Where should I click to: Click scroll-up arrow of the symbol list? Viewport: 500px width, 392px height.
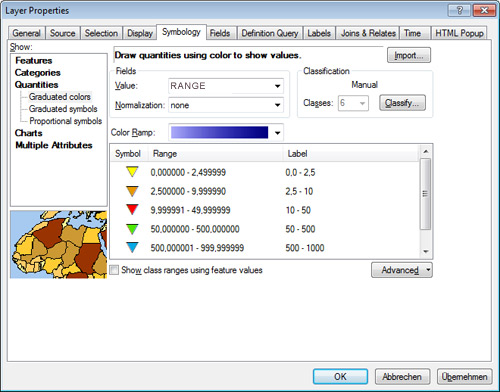coord(425,152)
